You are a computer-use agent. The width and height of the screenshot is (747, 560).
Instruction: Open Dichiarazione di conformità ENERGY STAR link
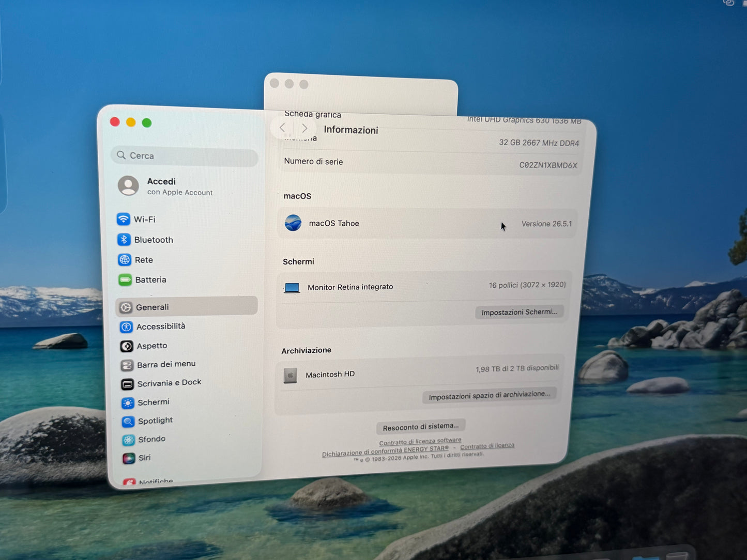[385, 451]
